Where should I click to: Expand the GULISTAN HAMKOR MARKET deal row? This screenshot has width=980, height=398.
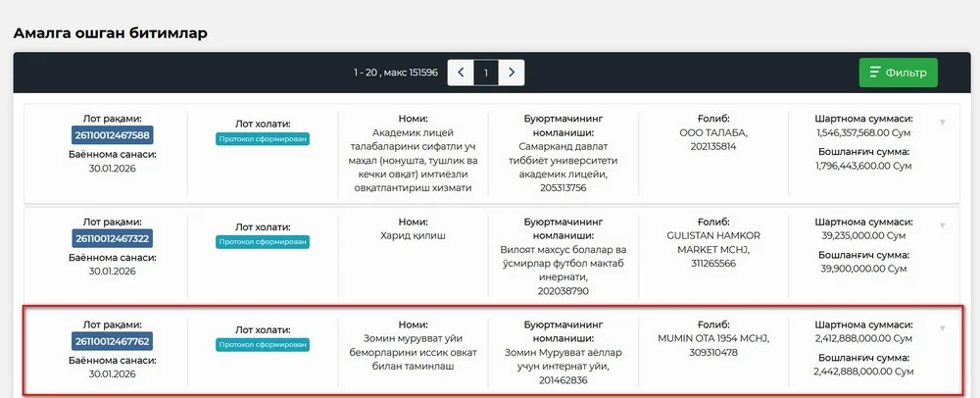[942, 225]
